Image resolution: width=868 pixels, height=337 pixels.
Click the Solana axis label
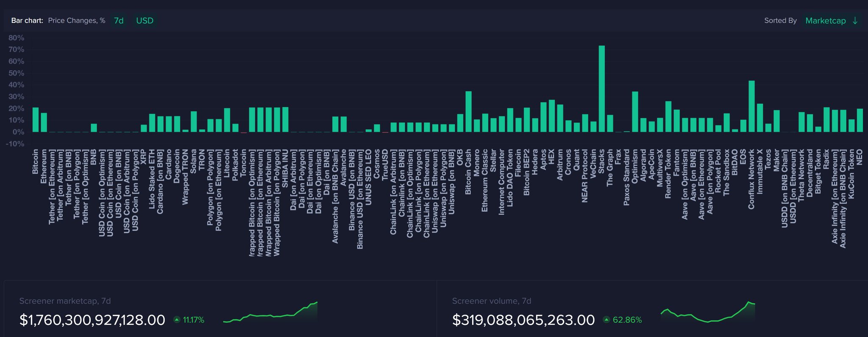click(194, 161)
